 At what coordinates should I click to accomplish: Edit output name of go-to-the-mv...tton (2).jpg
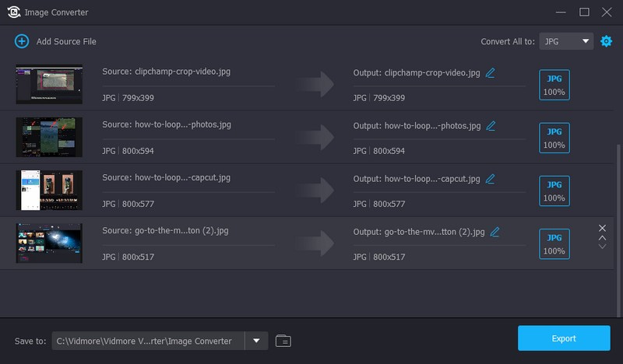click(495, 231)
